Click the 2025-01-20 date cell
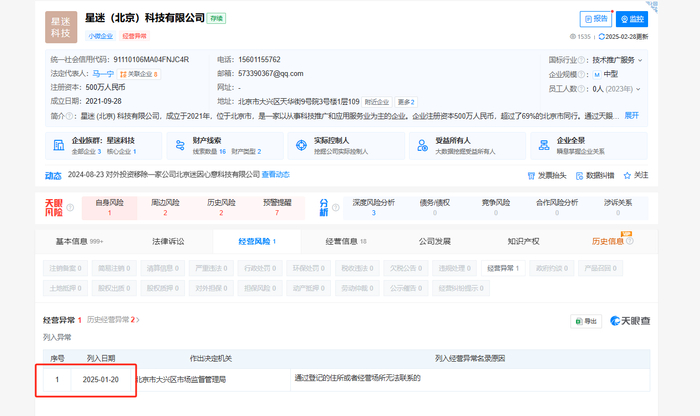This screenshot has height=416, width=700. (100, 380)
